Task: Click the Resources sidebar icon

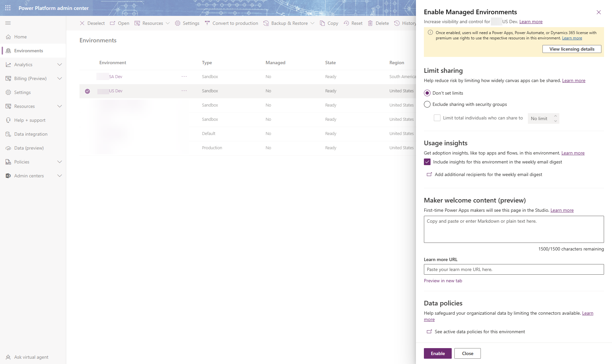Action: click(8, 106)
